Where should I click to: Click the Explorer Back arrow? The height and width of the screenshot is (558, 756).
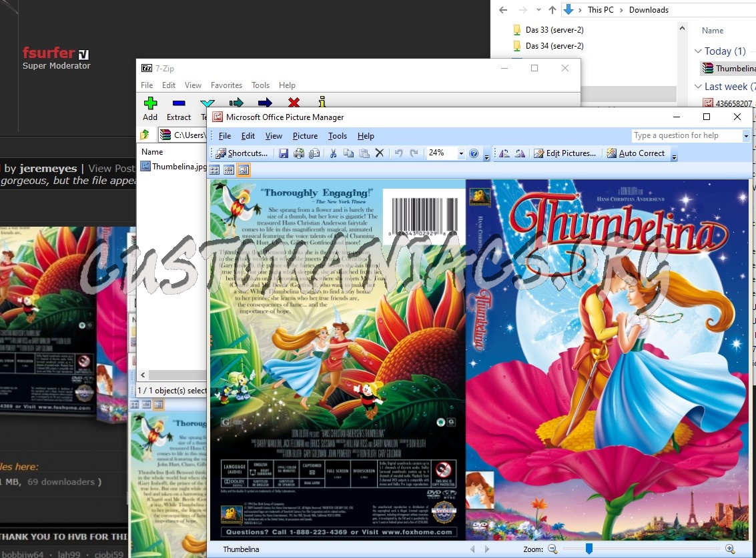503,9
